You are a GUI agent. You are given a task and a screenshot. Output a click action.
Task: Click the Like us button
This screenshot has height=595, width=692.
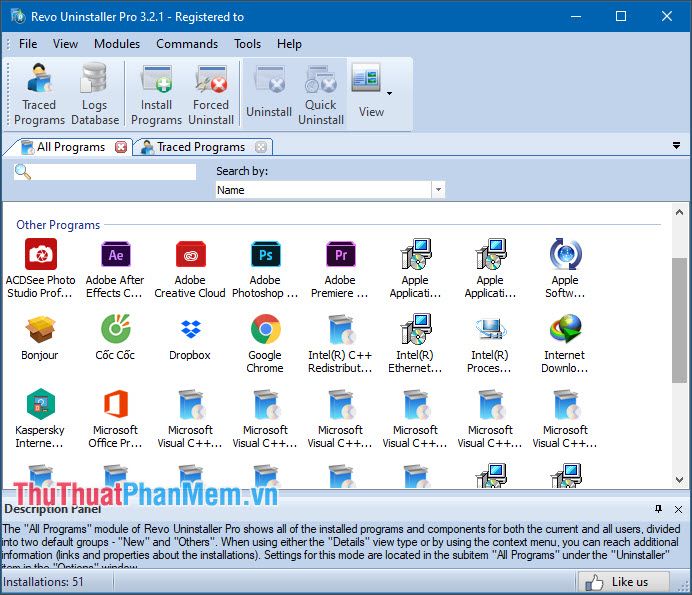(x=623, y=582)
